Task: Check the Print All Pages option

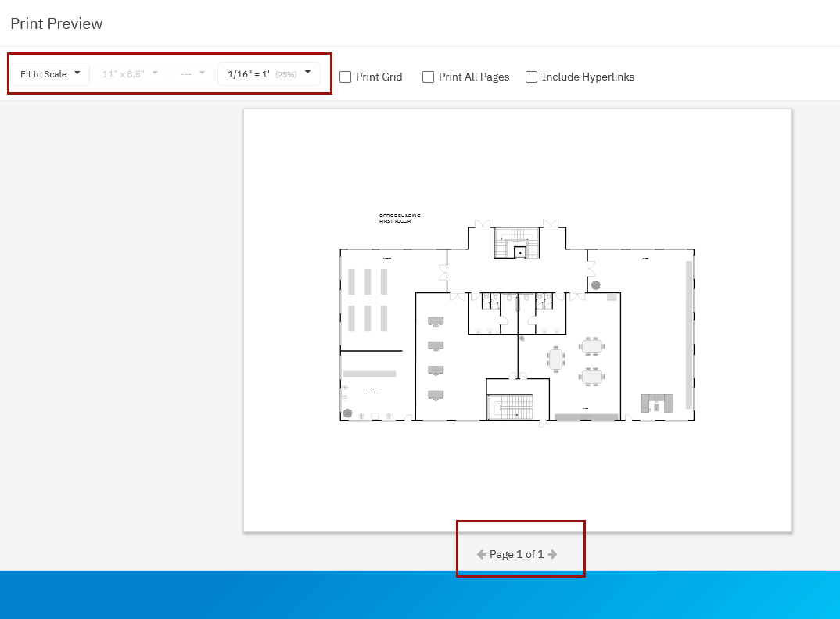Action: coord(429,77)
